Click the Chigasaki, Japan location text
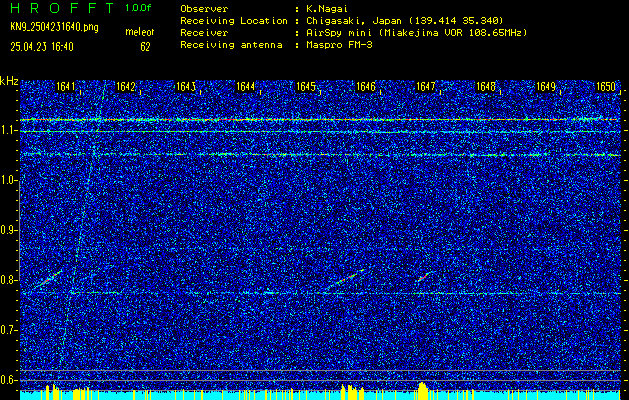629x400 pixels. pyautogui.click(x=404, y=21)
